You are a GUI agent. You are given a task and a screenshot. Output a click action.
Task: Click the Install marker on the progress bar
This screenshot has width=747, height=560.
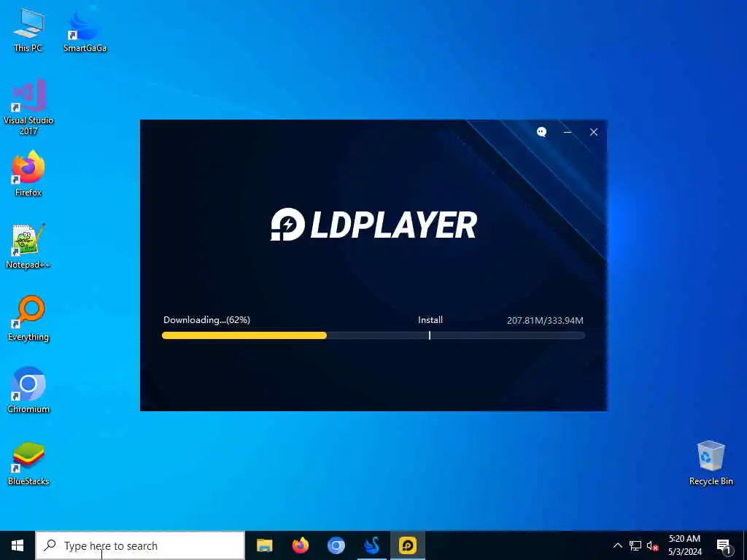[x=429, y=335]
